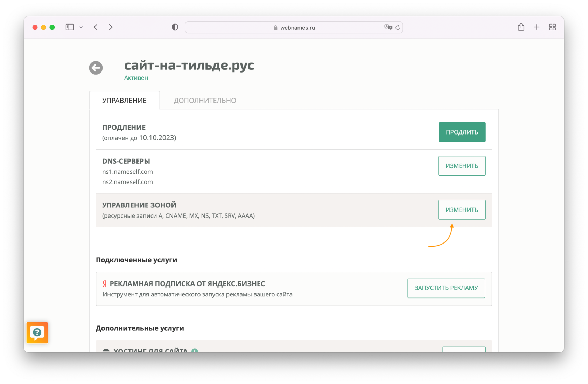Click the Yandex Я logo icon
Screen dimensions: 588x384
coord(104,284)
